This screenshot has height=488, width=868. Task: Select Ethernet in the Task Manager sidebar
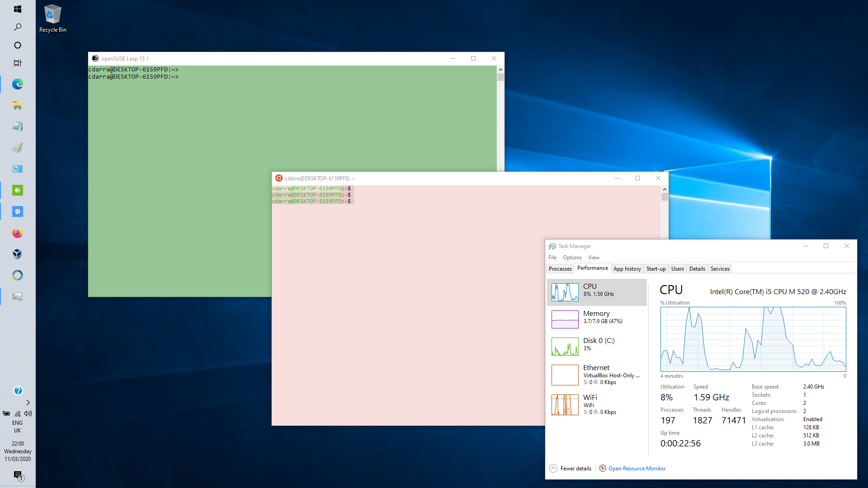tap(597, 375)
